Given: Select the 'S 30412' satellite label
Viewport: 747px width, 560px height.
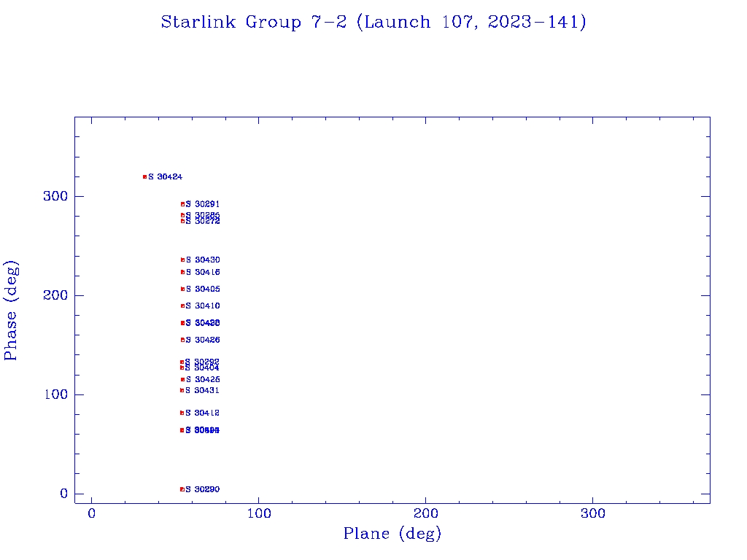Looking at the screenshot, I should pyautogui.click(x=203, y=413).
